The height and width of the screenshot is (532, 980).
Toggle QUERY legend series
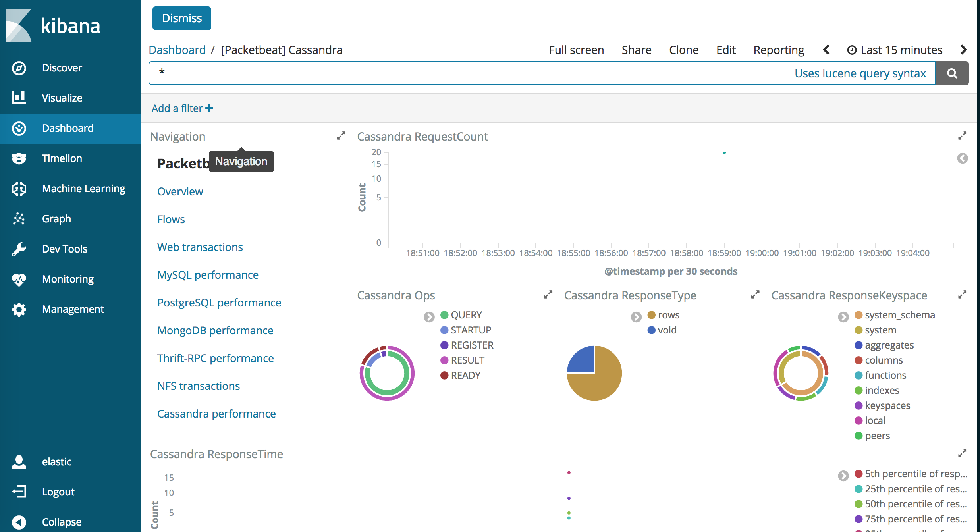(x=461, y=315)
